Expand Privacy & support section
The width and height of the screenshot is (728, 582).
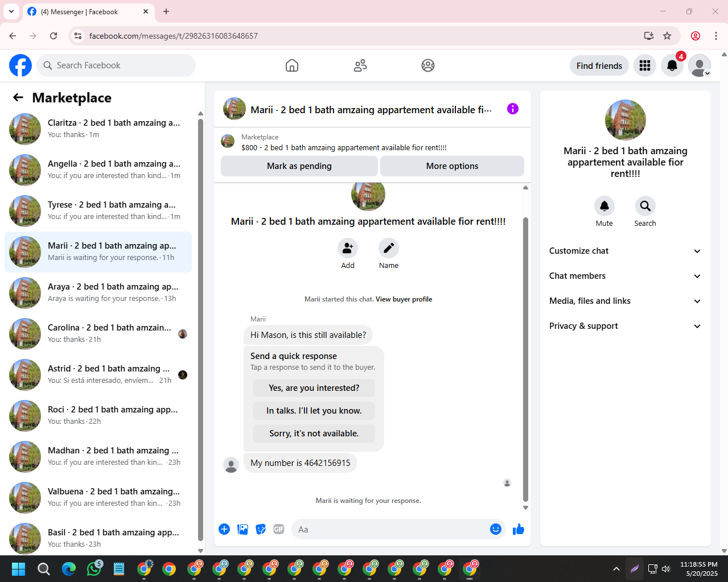click(625, 326)
